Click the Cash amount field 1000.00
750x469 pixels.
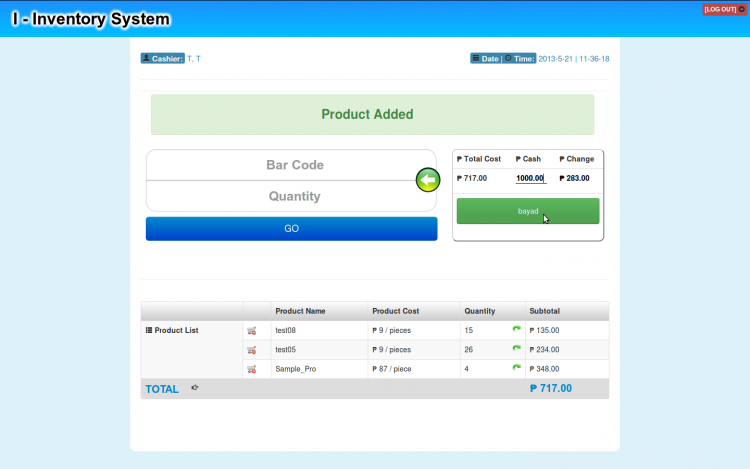[530, 178]
